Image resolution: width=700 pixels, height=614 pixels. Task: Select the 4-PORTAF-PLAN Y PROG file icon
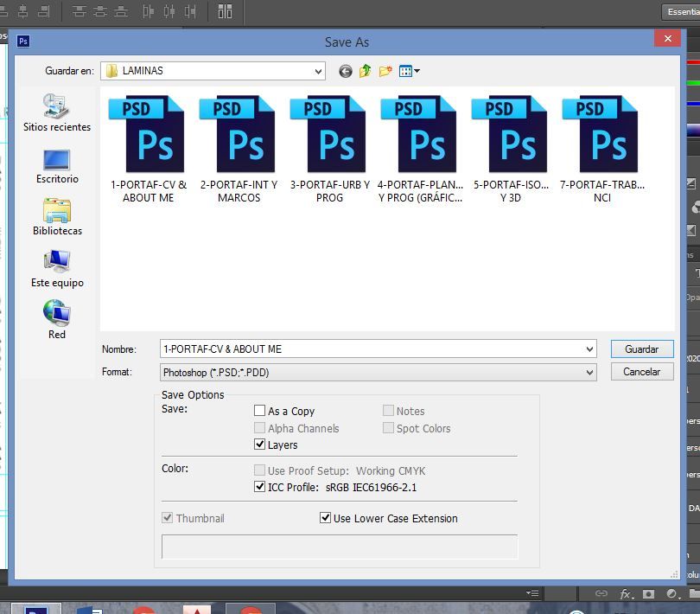(x=419, y=134)
